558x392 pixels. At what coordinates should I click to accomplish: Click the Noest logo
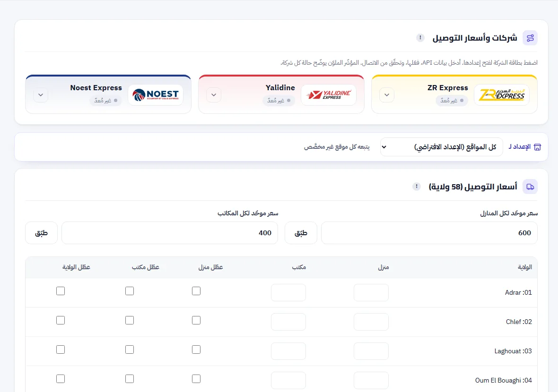click(x=156, y=95)
